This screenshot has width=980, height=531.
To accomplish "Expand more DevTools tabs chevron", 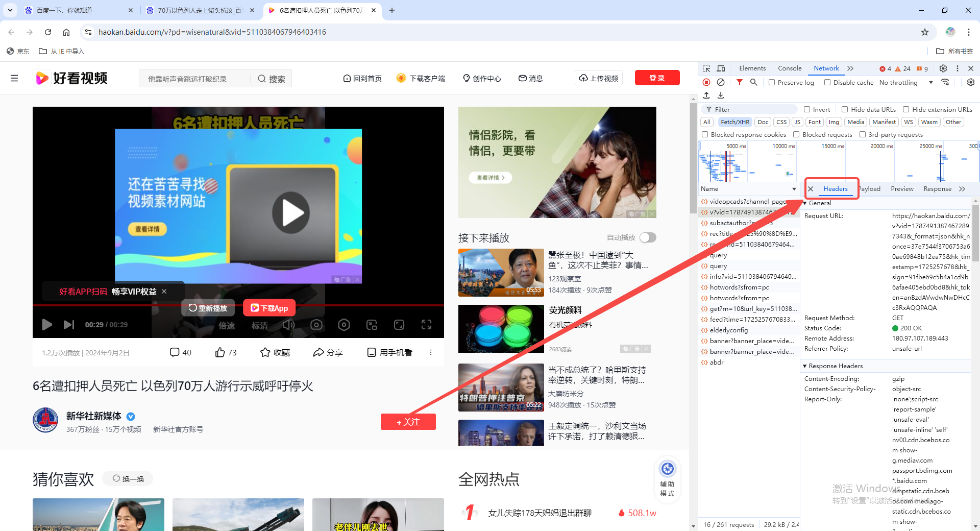I will click(x=850, y=68).
